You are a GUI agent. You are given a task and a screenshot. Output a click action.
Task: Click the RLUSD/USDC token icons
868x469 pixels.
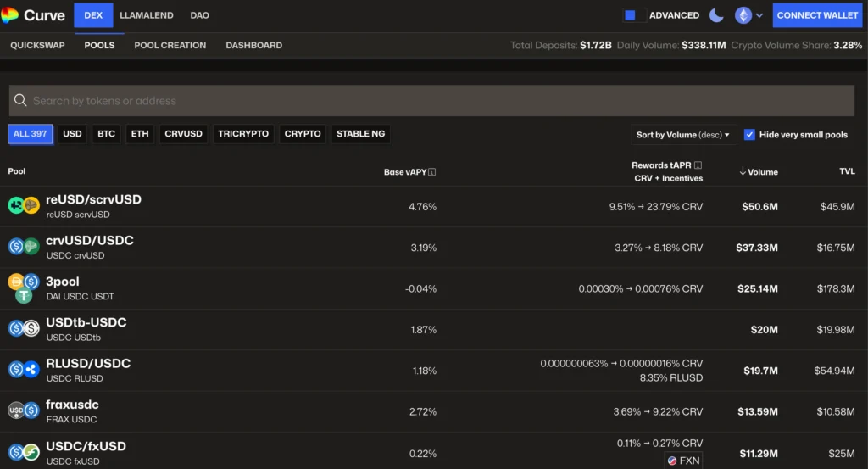23,370
